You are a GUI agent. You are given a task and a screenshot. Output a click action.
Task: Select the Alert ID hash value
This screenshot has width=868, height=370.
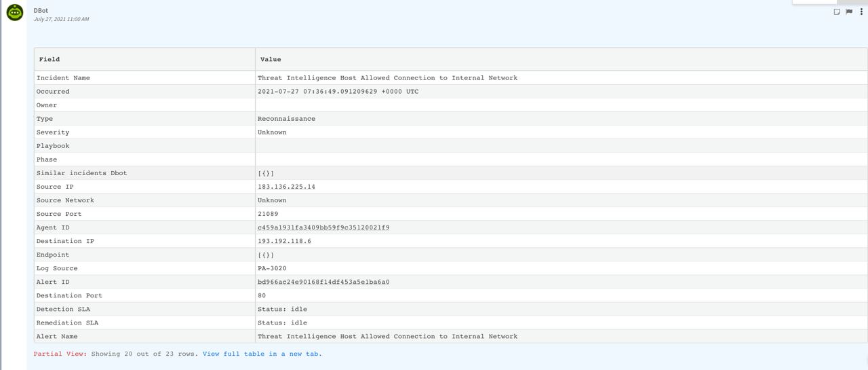point(323,282)
